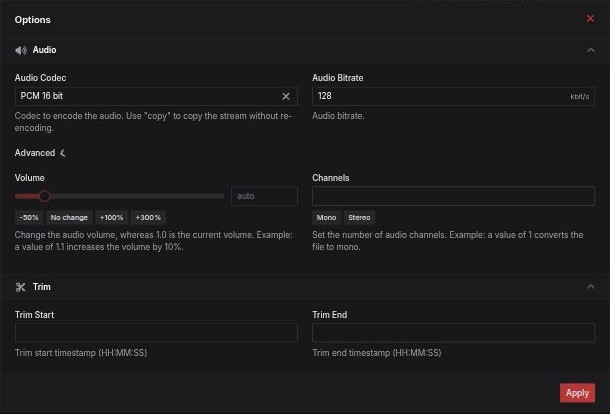Choose the No change volume preset

coord(69,218)
